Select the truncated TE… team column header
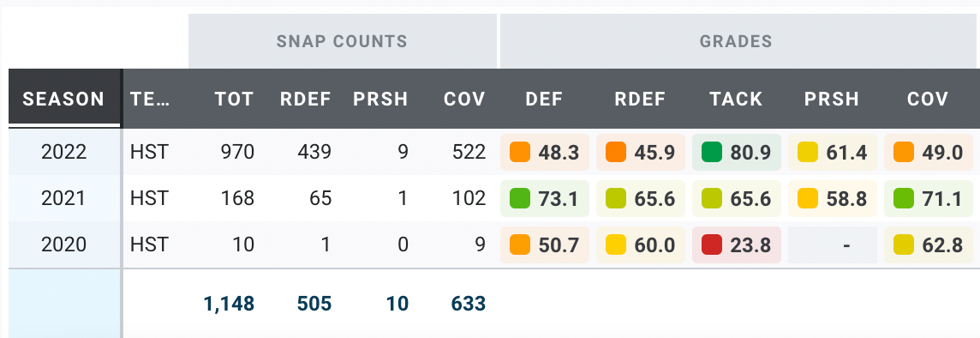The image size is (980, 338). point(150,99)
